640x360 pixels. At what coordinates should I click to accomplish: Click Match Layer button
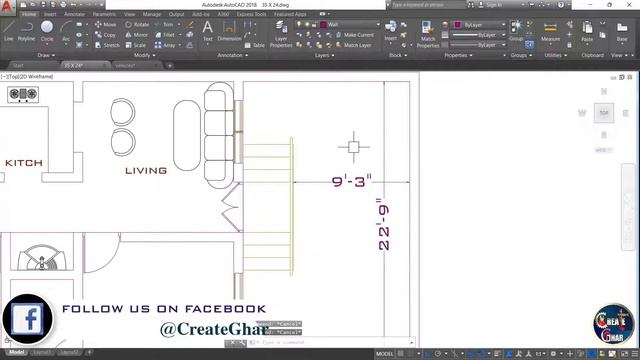click(x=353, y=45)
